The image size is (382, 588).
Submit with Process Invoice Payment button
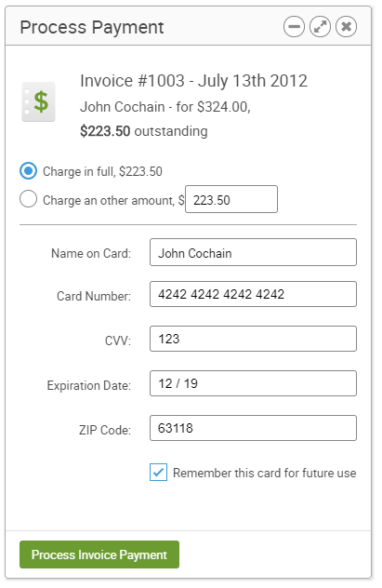click(99, 555)
